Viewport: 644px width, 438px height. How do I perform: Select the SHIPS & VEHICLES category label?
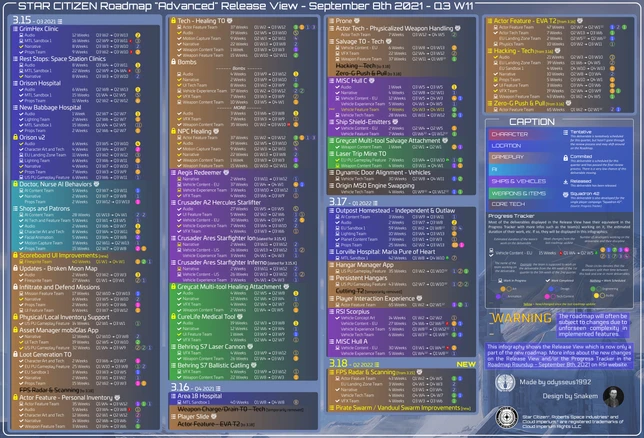pos(510,181)
